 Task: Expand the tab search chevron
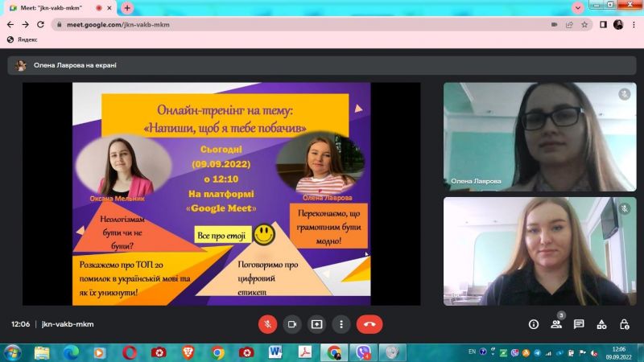[578, 8]
